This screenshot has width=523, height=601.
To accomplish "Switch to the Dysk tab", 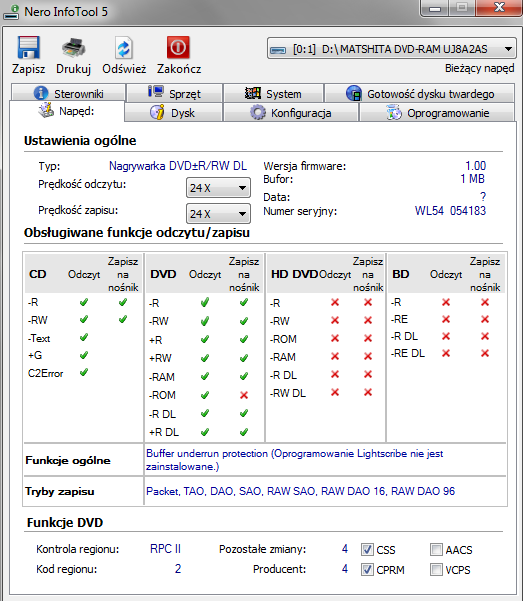I will pos(173,113).
